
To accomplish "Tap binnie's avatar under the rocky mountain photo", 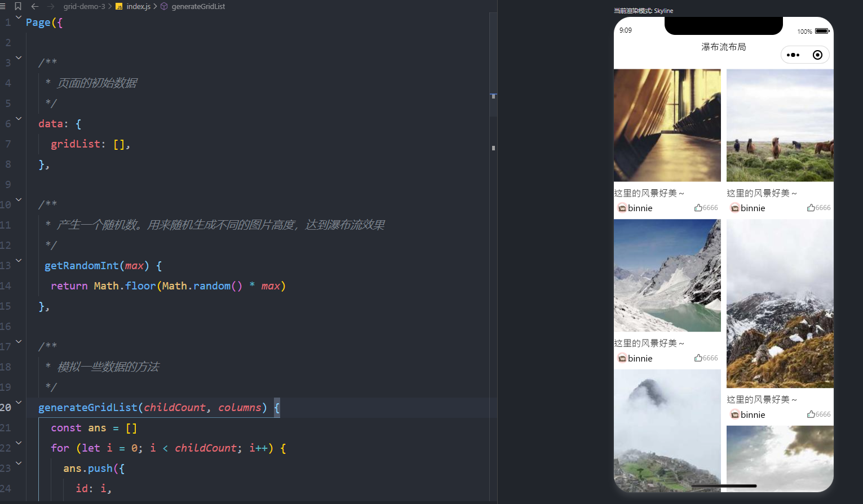I will (x=734, y=414).
